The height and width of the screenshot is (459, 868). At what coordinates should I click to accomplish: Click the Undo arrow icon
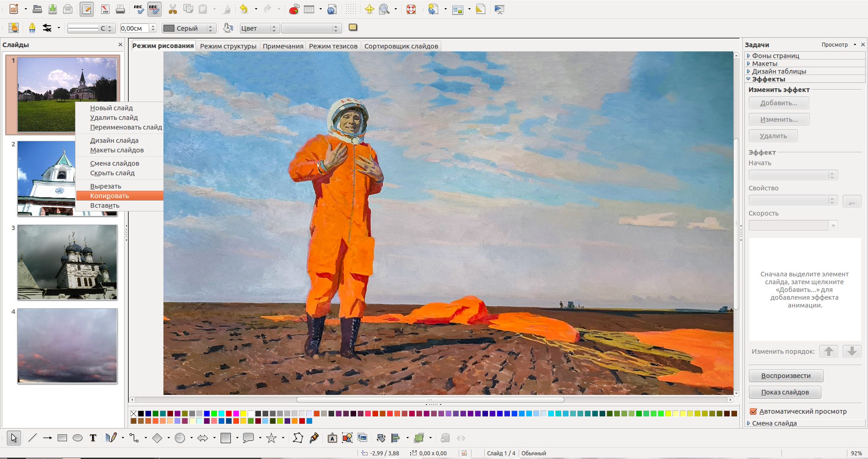(x=244, y=9)
